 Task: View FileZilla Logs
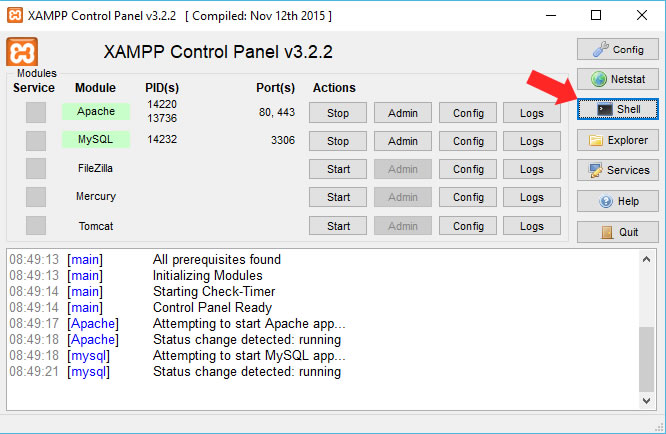[532, 169]
